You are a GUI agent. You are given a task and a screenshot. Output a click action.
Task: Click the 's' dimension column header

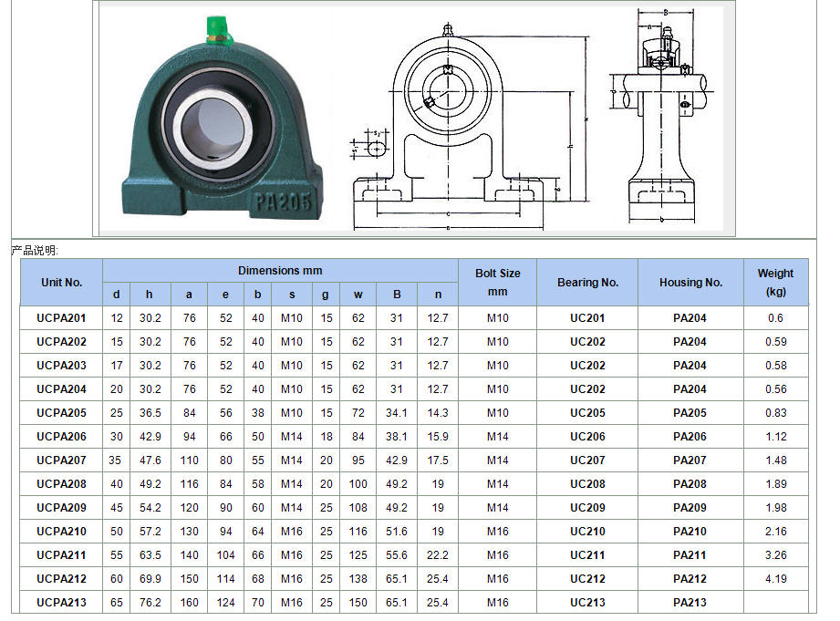[x=292, y=295]
